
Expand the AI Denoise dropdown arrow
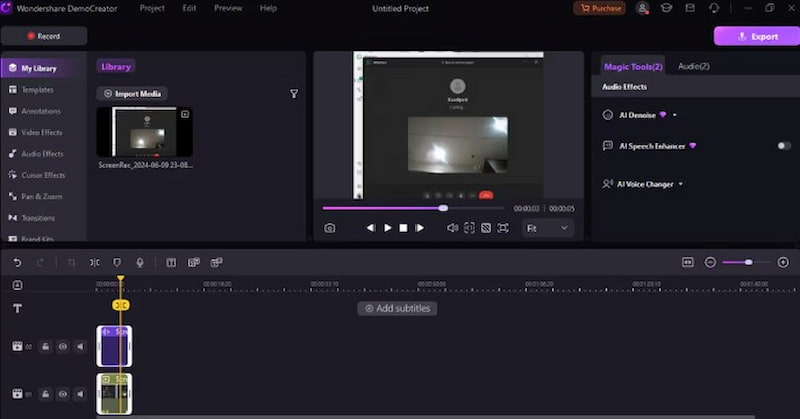tap(675, 115)
